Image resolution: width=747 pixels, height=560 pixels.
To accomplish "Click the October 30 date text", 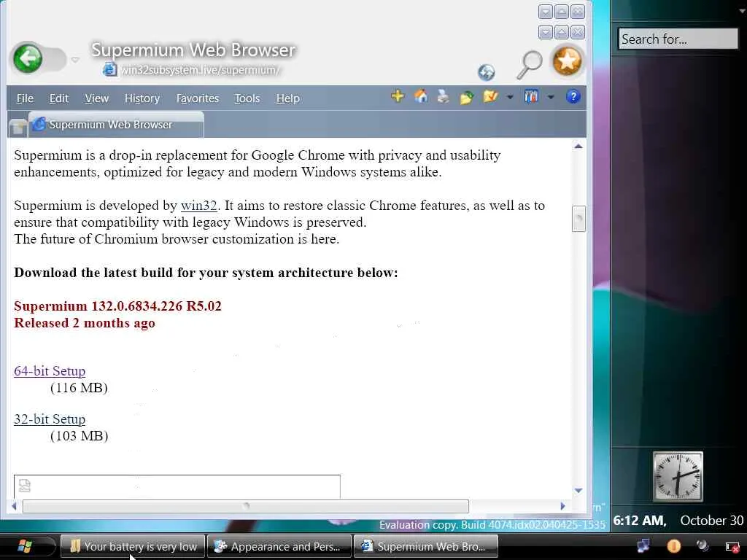I will (712, 521).
